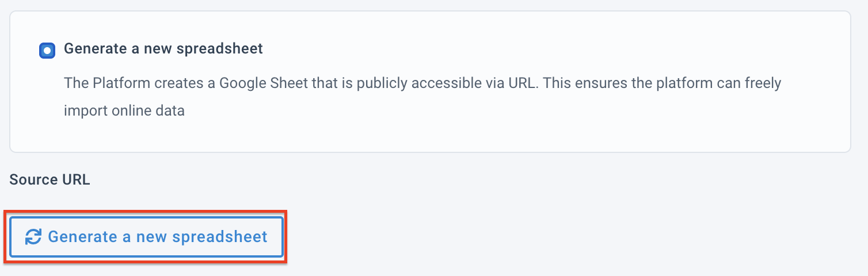Click the "import online data" text line
Screen dimensions: 868x276
(124, 110)
